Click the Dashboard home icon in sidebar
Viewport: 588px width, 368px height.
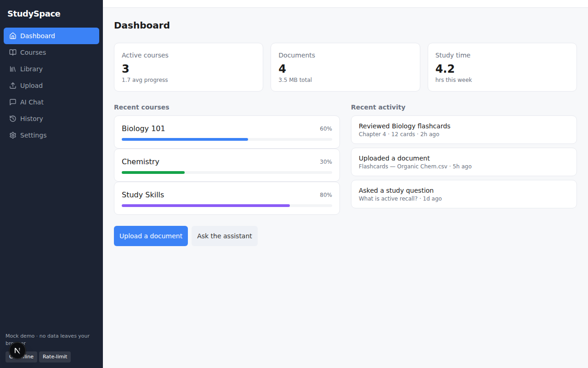click(x=13, y=36)
